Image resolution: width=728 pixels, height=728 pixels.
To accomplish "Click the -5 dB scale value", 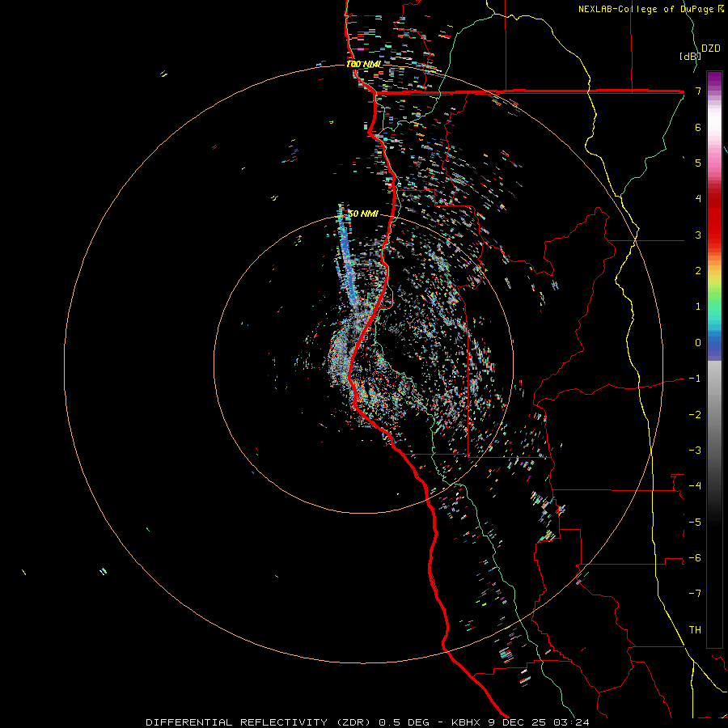I will pyautogui.click(x=695, y=523).
